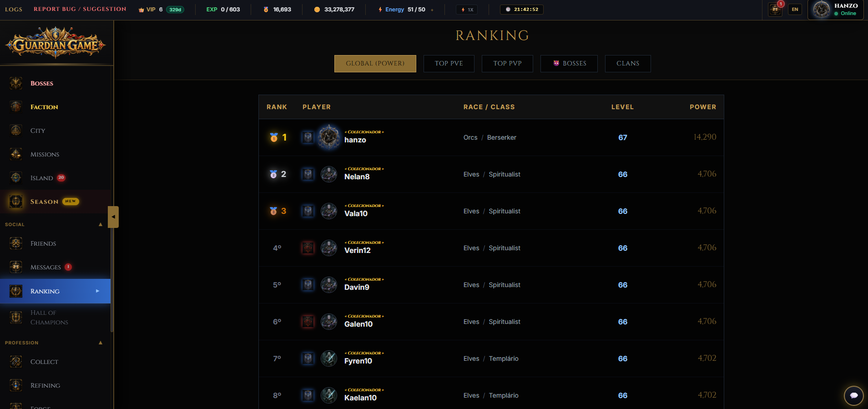Click Fyren10's Templário avatar icon
This screenshot has height=409, width=868.
(x=329, y=359)
